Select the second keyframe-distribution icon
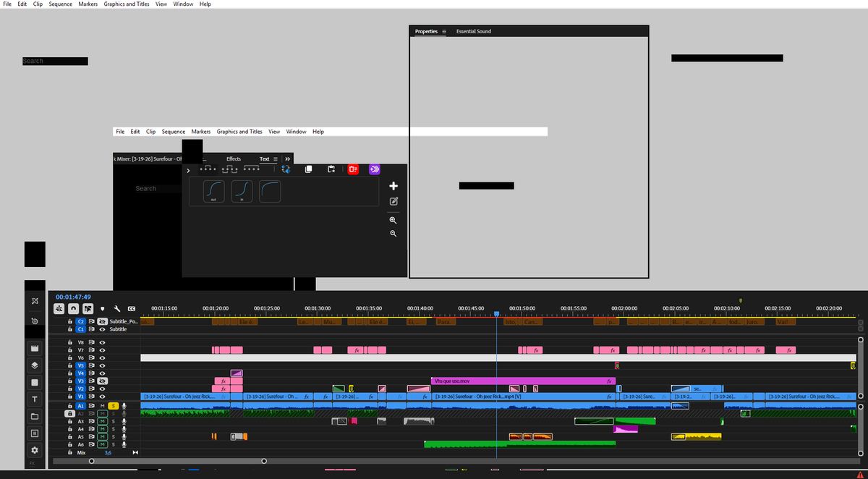Image resolution: width=868 pixels, height=479 pixels. point(230,169)
